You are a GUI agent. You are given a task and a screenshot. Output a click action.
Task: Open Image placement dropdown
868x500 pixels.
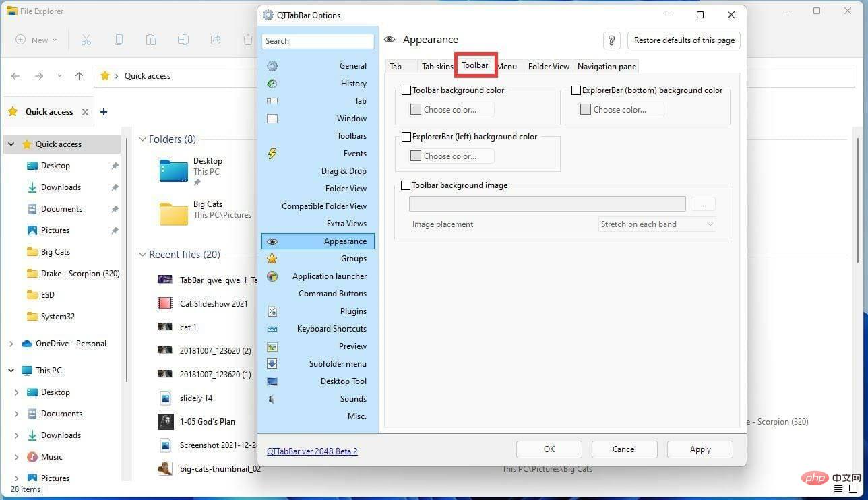657,224
